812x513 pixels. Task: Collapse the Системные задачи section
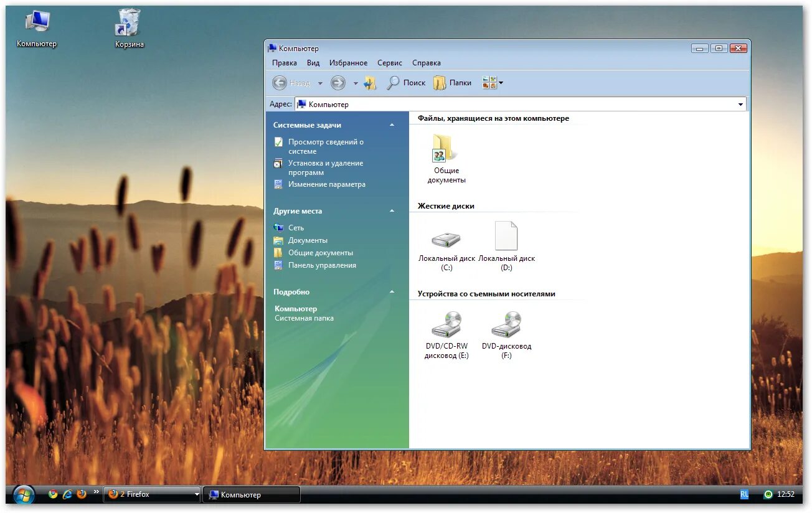tap(392, 125)
